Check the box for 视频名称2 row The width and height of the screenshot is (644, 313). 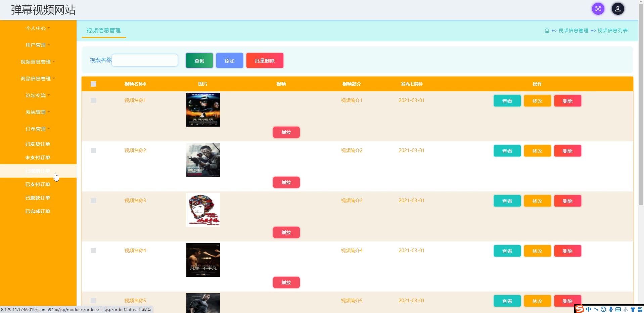[93, 150]
